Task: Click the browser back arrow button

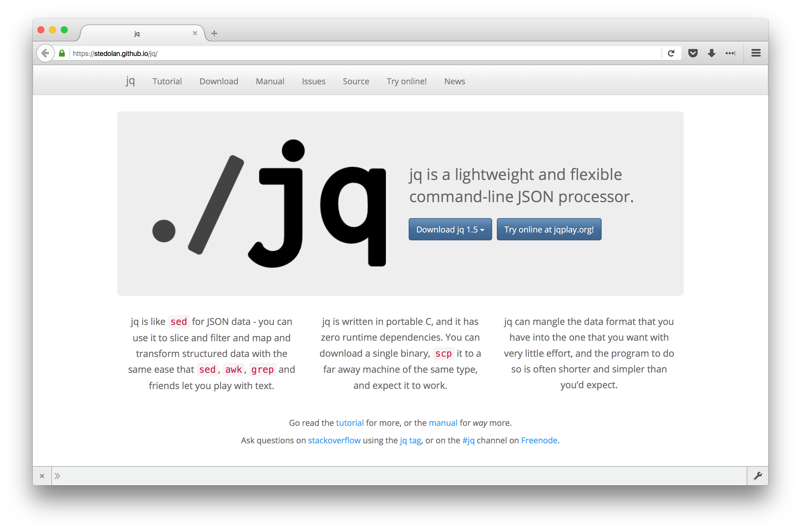Action: tap(45, 53)
